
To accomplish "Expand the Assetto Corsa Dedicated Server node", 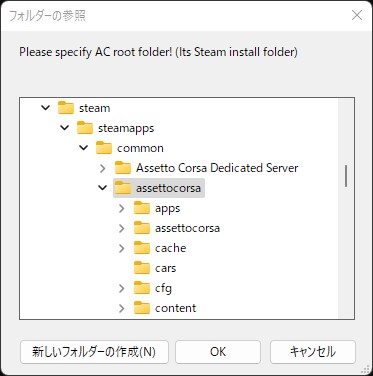I will 103,168.
